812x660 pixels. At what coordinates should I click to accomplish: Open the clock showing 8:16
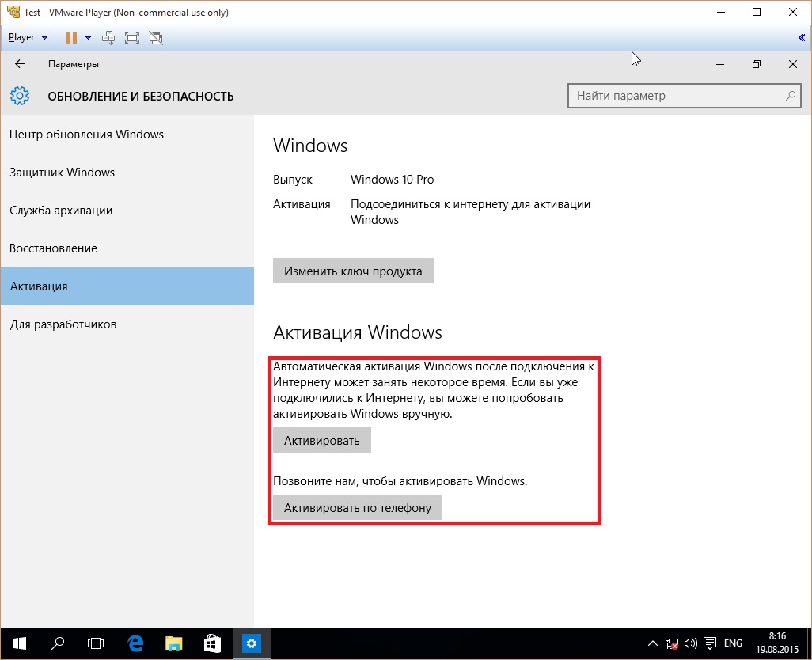point(777,643)
